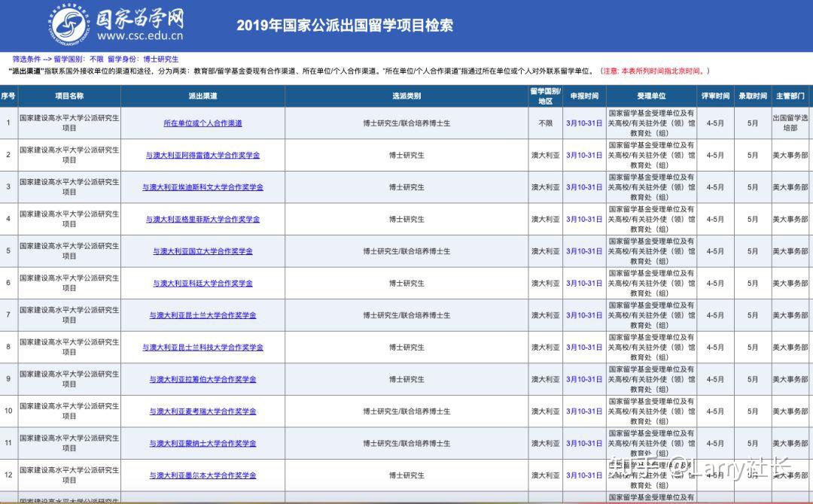
Task: Click row 12's 博士研究生 category cell
Action: [x=406, y=475]
